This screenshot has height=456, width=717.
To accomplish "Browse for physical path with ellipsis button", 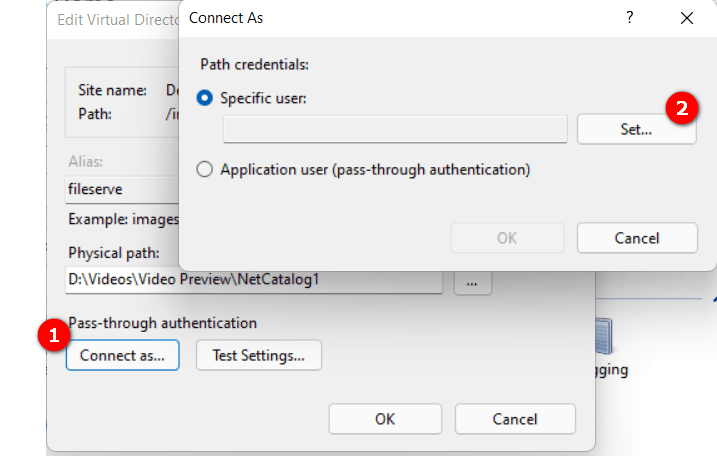I will point(472,282).
